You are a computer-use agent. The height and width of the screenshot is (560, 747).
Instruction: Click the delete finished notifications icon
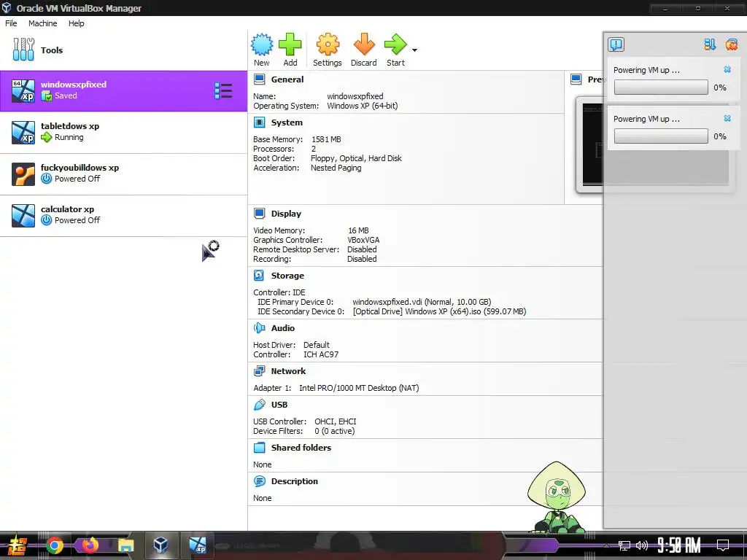(731, 44)
